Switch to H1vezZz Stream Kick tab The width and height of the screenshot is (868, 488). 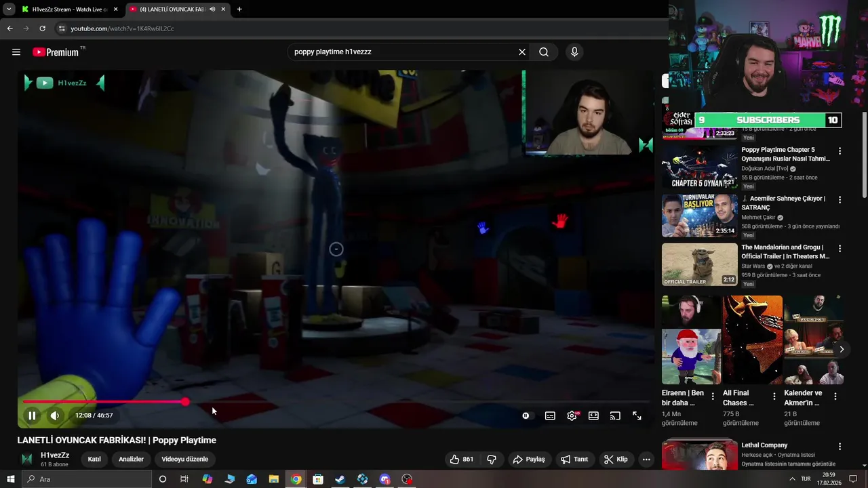pos(70,9)
